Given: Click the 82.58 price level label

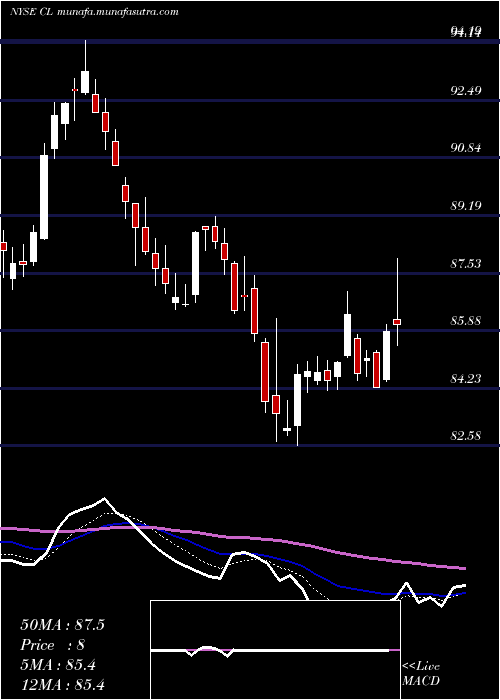Looking at the screenshot, I should coord(466,435).
